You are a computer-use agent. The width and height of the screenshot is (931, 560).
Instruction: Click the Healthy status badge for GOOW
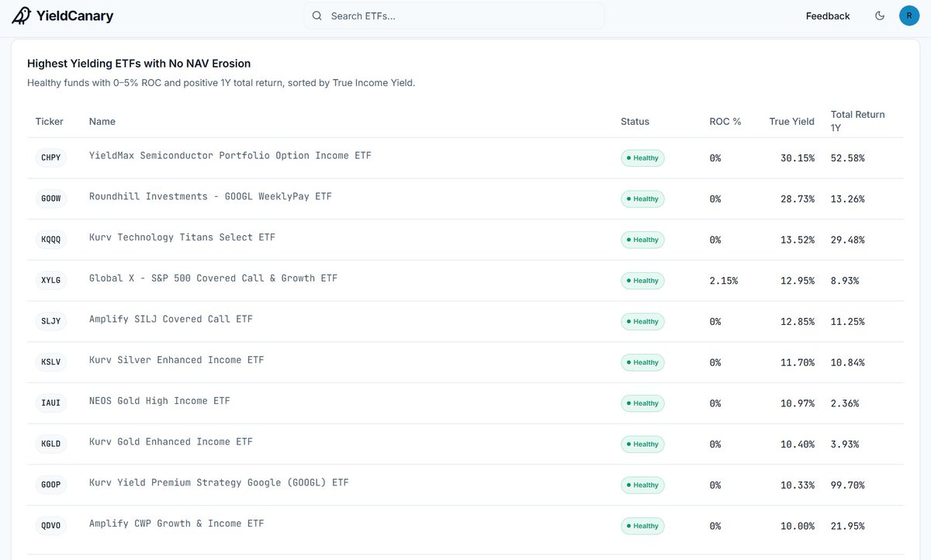click(x=642, y=199)
